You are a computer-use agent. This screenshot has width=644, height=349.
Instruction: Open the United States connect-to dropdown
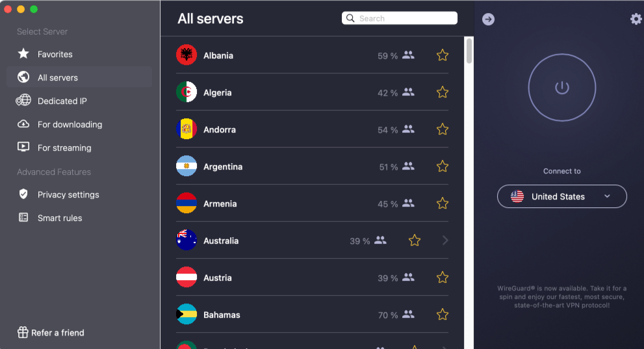coord(562,196)
